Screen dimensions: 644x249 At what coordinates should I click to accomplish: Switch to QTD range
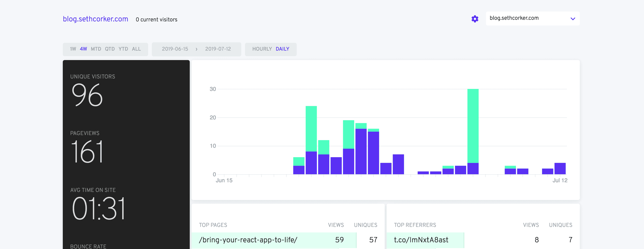tap(110, 49)
